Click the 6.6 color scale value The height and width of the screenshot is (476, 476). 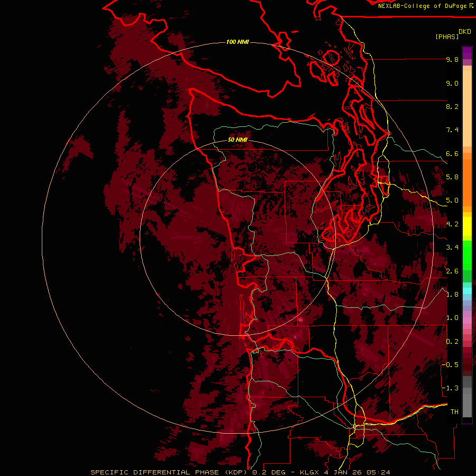point(452,153)
